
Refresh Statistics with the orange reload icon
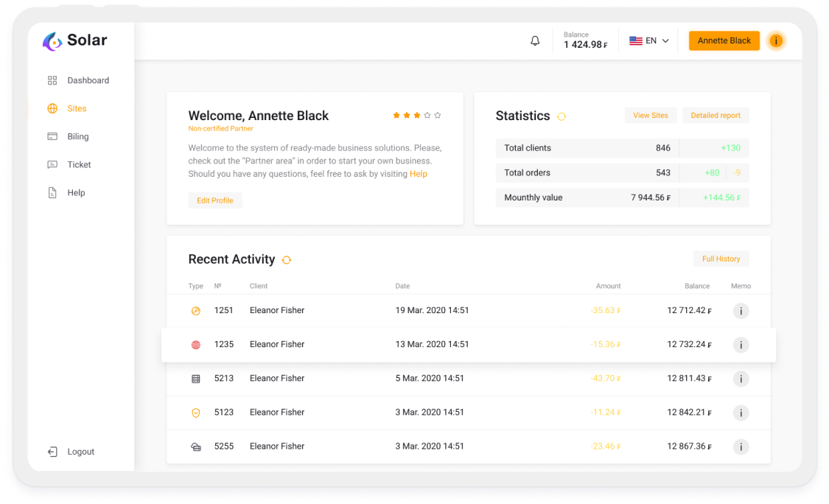(x=562, y=116)
